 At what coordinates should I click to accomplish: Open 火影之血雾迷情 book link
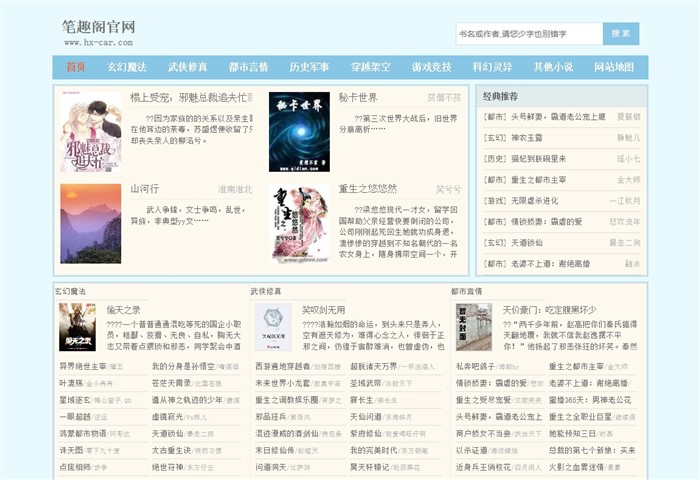click(576, 467)
